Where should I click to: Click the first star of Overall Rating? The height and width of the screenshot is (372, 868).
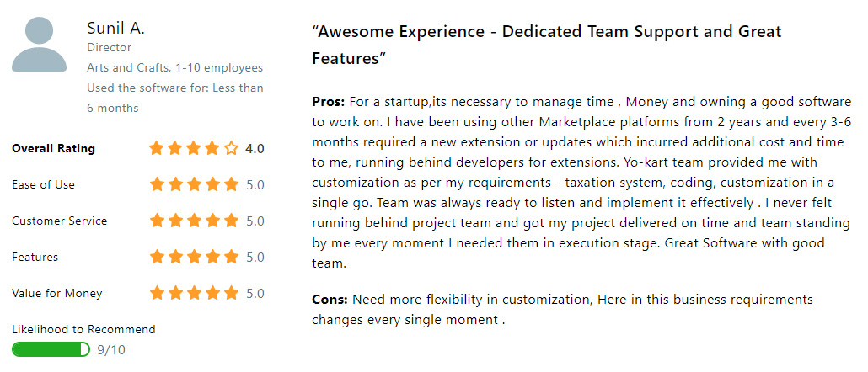tap(157, 148)
